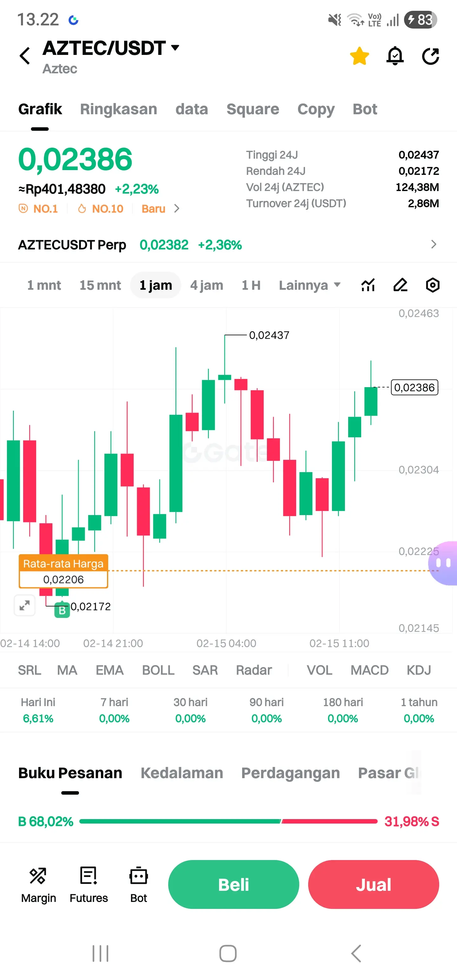Viewport: 457px width, 980px height.
Task: Select the 15 mnt timeframe
Action: (x=100, y=285)
